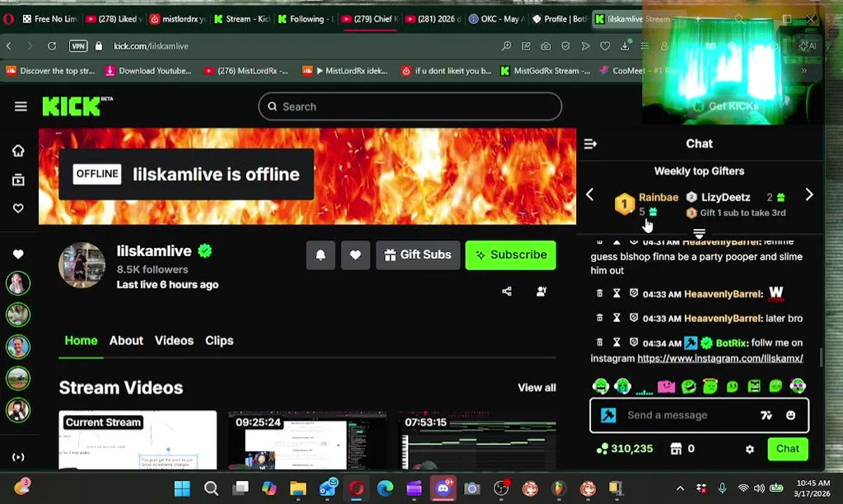Viewport: 843px width, 504px height.
Task: Toggle notification bell for lilskamlive
Action: tap(321, 255)
